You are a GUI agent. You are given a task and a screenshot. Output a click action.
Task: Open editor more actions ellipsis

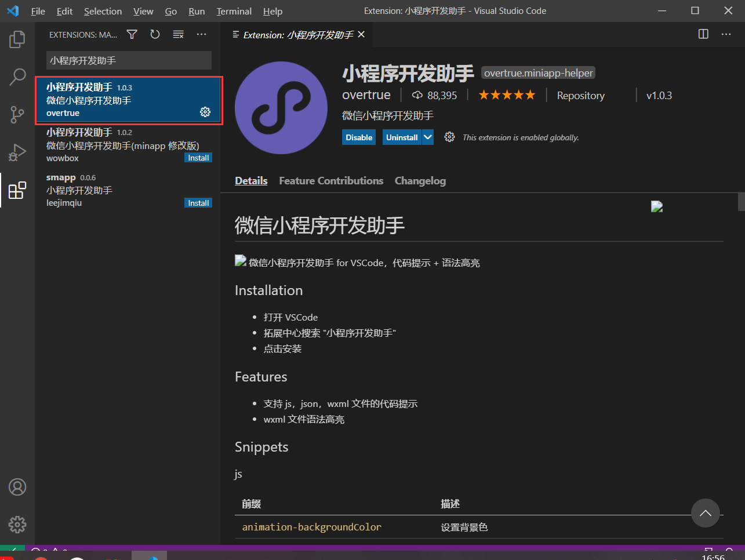(x=726, y=34)
